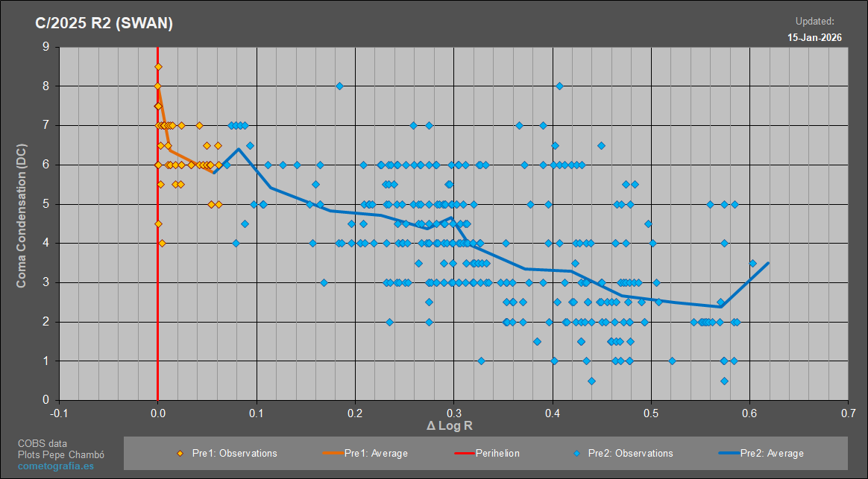
Task: Click the Δ Log R axis title
Action: tap(450, 426)
